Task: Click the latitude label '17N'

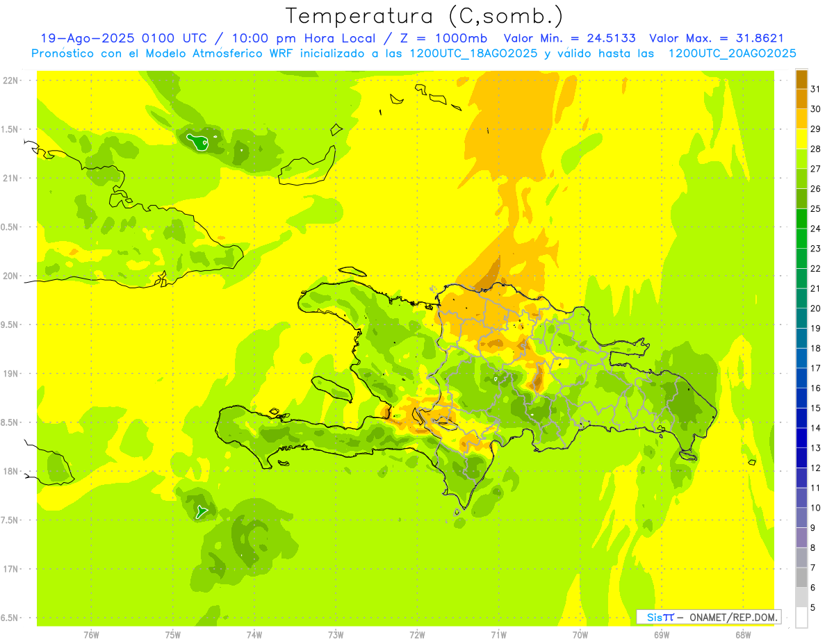Action: pyautogui.click(x=10, y=569)
